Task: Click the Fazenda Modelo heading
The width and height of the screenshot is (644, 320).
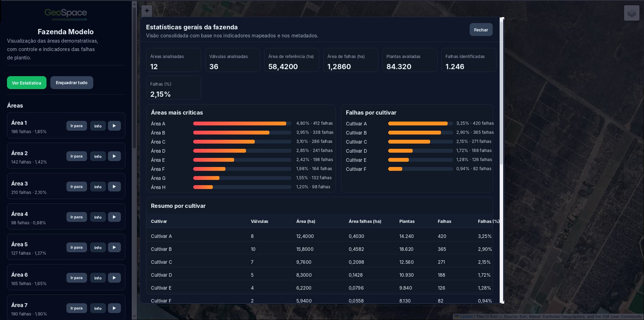Action: tap(66, 32)
